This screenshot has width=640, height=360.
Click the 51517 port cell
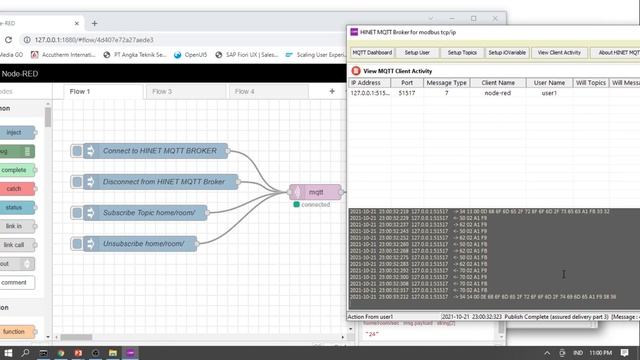pyautogui.click(x=407, y=93)
